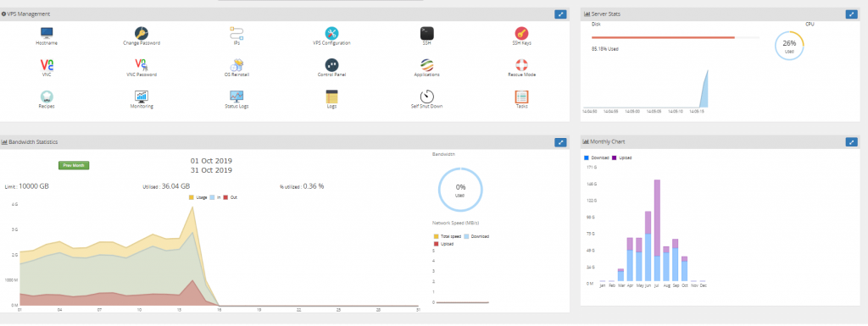Open the SSH Keys icon
This screenshot has height=326, width=868.
(521, 33)
